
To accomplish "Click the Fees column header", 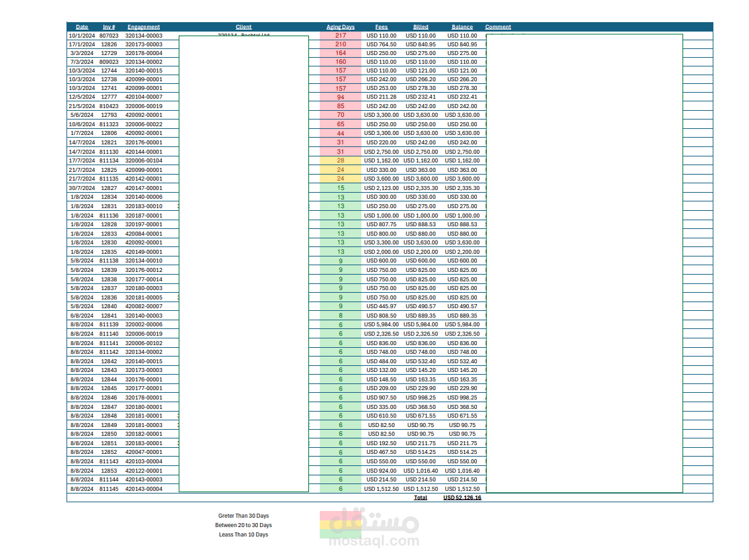I will [x=381, y=28].
